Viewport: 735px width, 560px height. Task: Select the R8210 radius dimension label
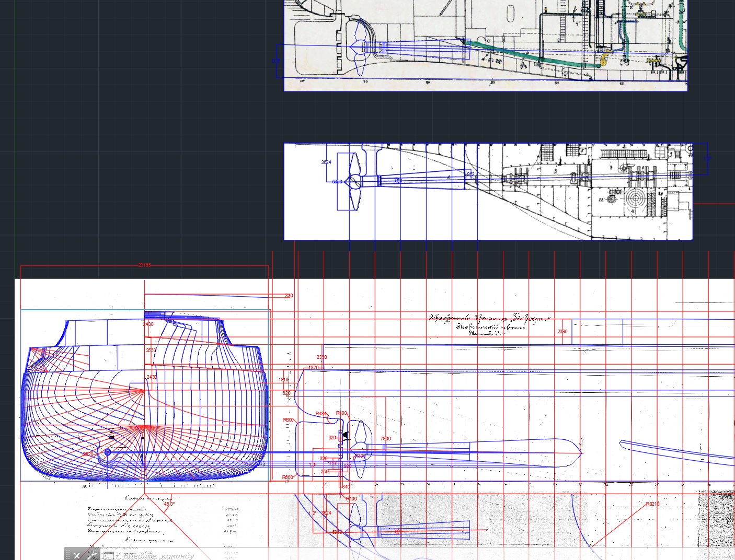point(652,504)
